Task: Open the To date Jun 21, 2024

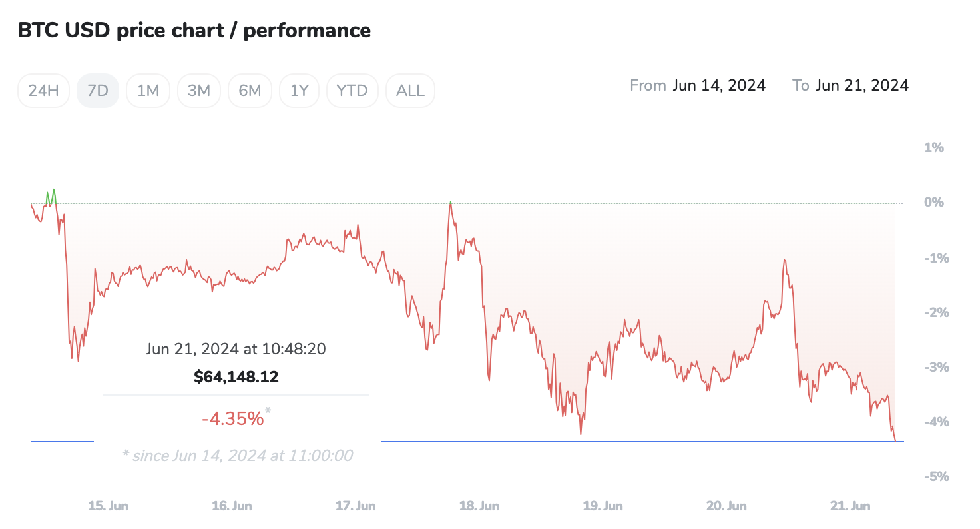Action: (x=862, y=85)
